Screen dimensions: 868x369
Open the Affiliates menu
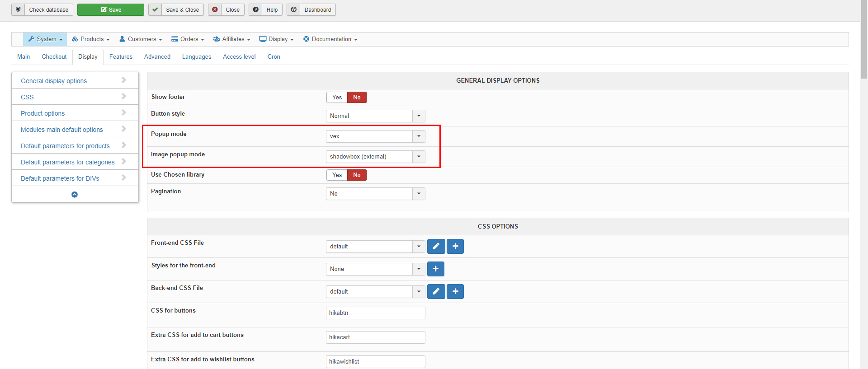coord(231,39)
